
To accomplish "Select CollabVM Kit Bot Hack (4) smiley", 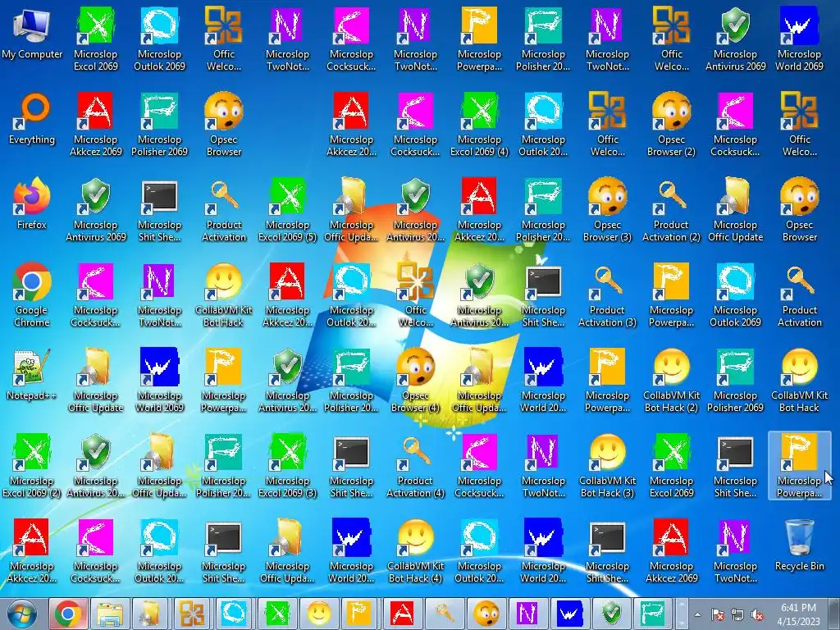I will pos(415,552).
